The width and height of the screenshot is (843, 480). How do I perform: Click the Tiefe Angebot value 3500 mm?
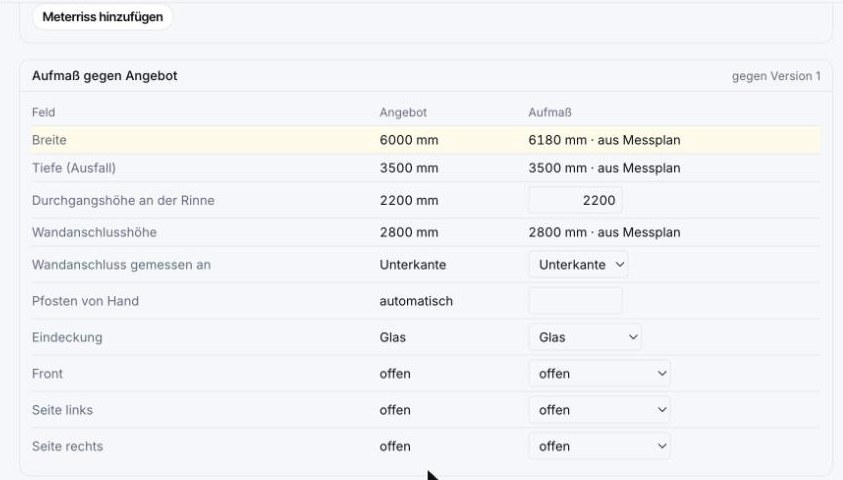point(409,168)
